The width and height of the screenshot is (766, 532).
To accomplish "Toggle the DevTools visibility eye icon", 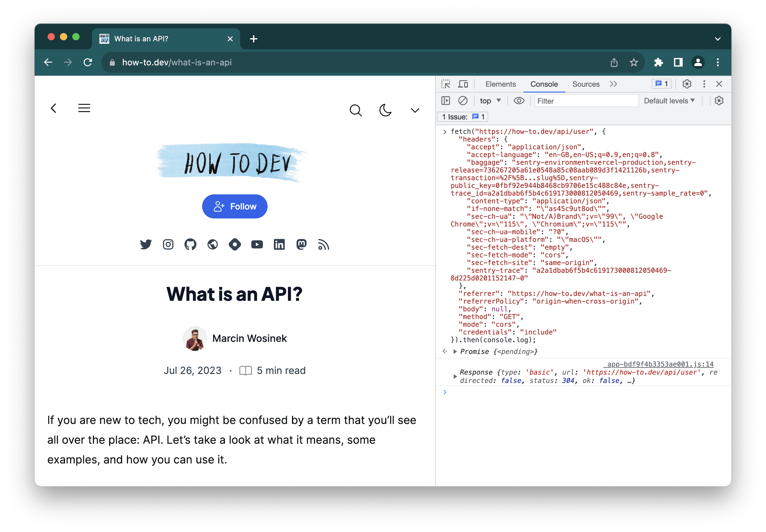I will click(517, 101).
